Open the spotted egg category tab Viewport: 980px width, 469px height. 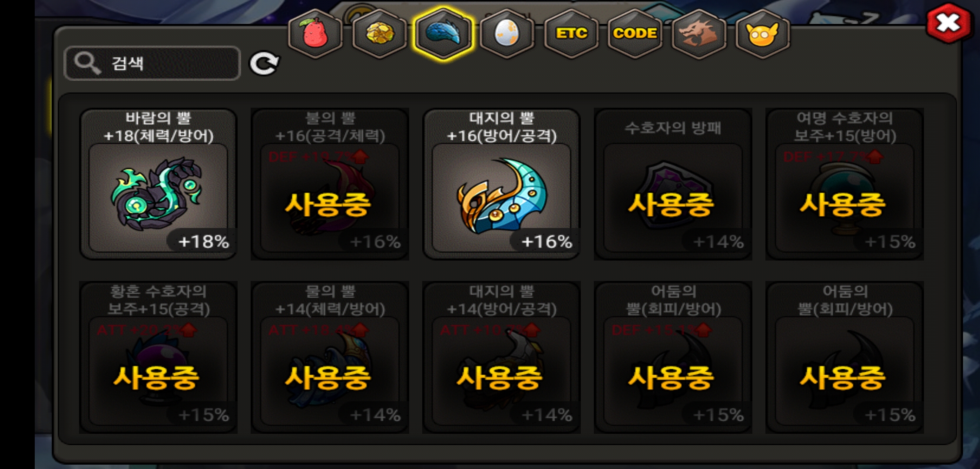tap(507, 34)
